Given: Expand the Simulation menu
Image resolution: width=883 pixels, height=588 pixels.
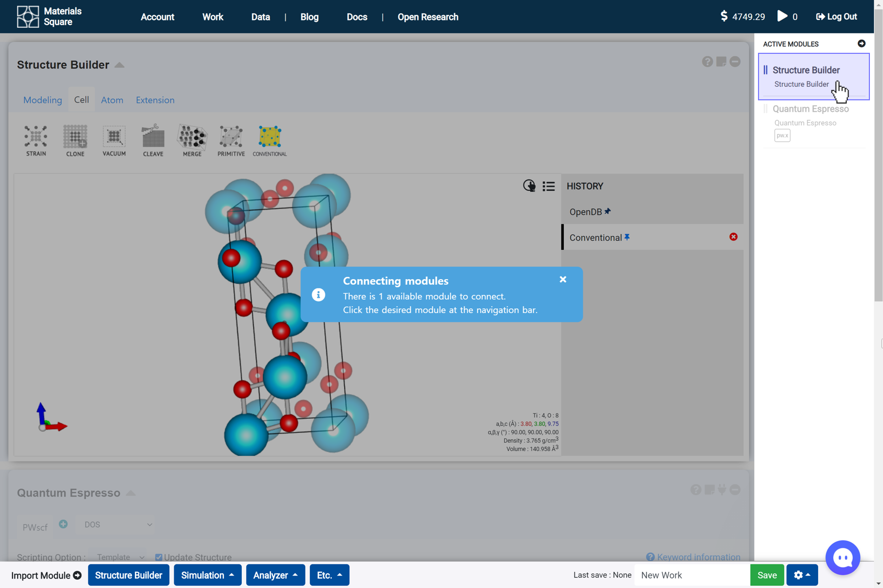Looking at the screenshot, I should click(x=207, y=575).
